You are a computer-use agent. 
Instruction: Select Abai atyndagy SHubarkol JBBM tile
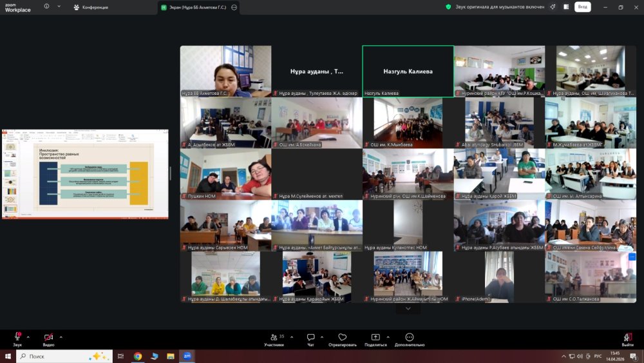(500, 123)
